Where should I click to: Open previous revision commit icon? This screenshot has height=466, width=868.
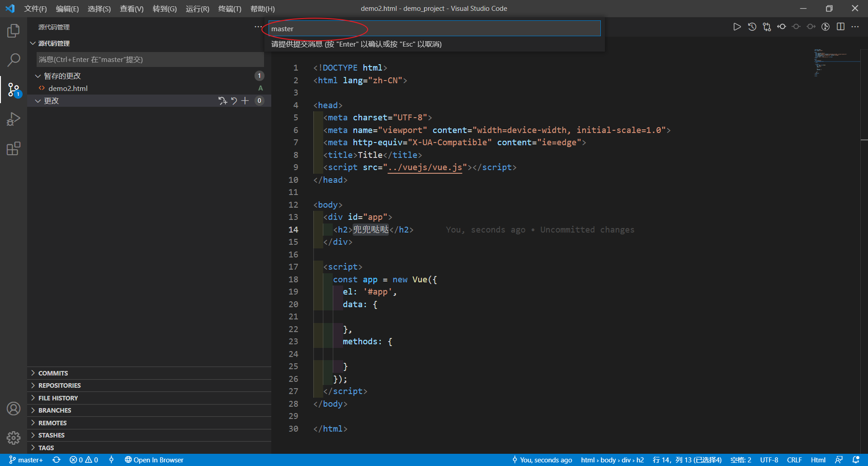click(x=782, y=27)
